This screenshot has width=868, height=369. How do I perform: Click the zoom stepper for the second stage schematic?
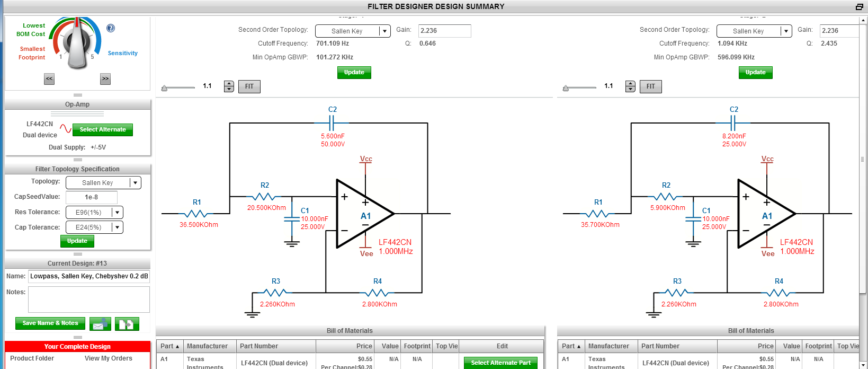pos(630,86)
